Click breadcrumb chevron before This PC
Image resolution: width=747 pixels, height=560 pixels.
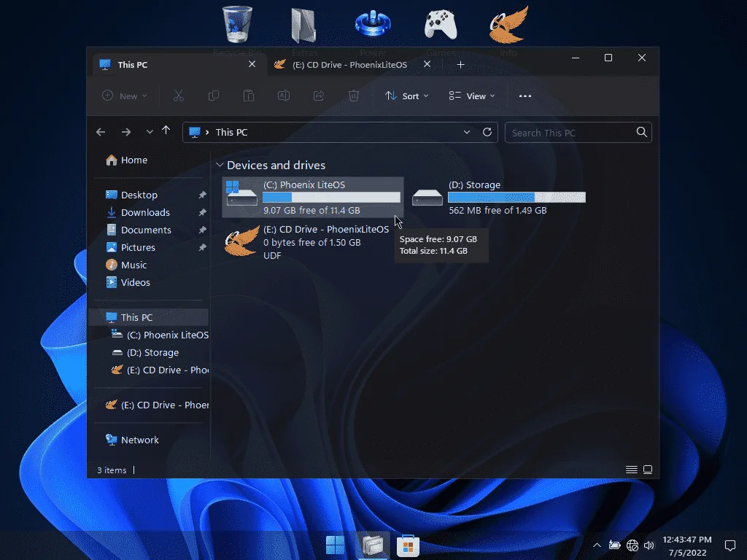pyautogui.click(x=207, y=132)
